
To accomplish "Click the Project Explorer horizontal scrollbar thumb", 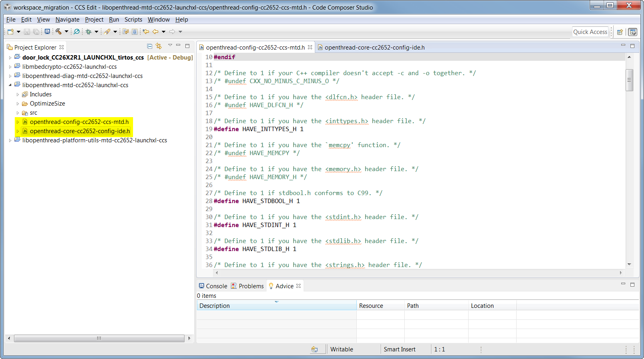I will coord(99,338).
